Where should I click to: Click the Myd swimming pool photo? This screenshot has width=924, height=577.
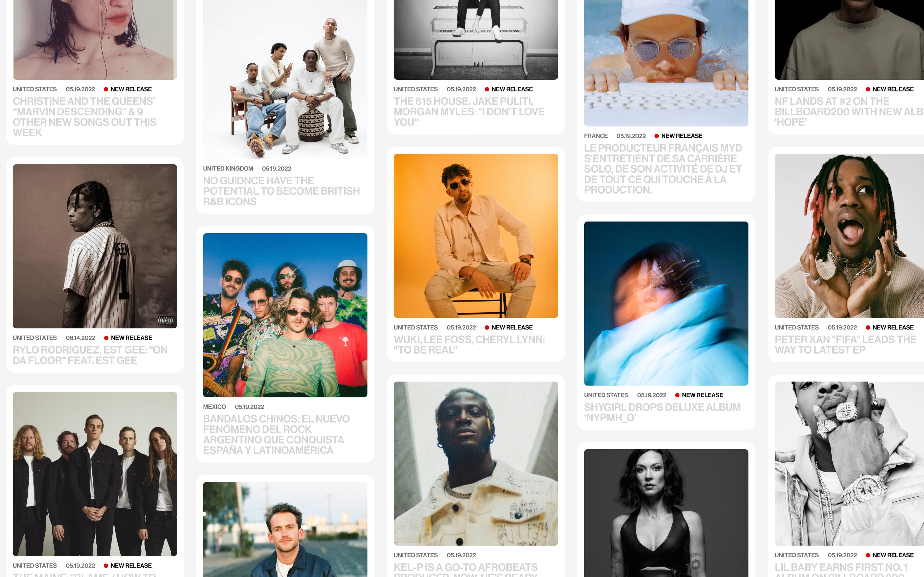point(666,63)
